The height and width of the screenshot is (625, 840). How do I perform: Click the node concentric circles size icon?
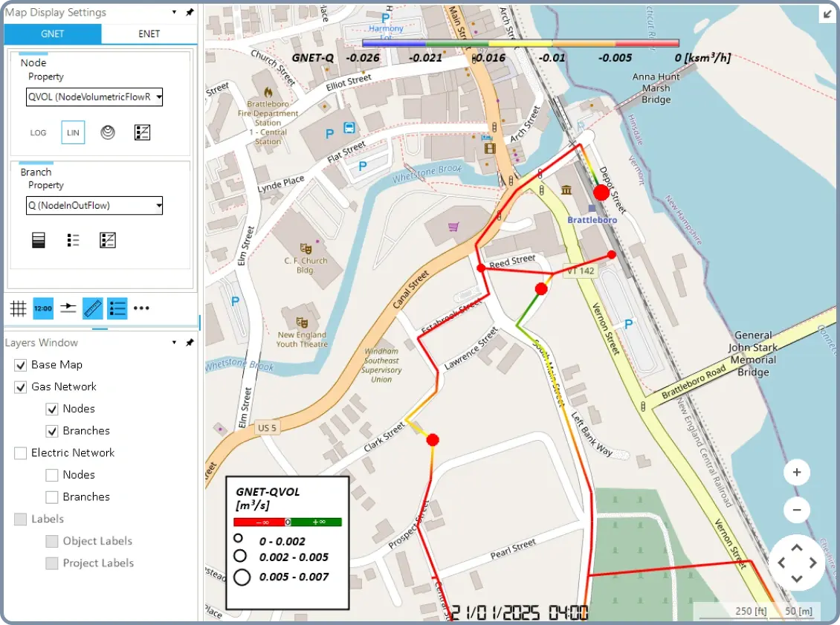pos(108,132)
